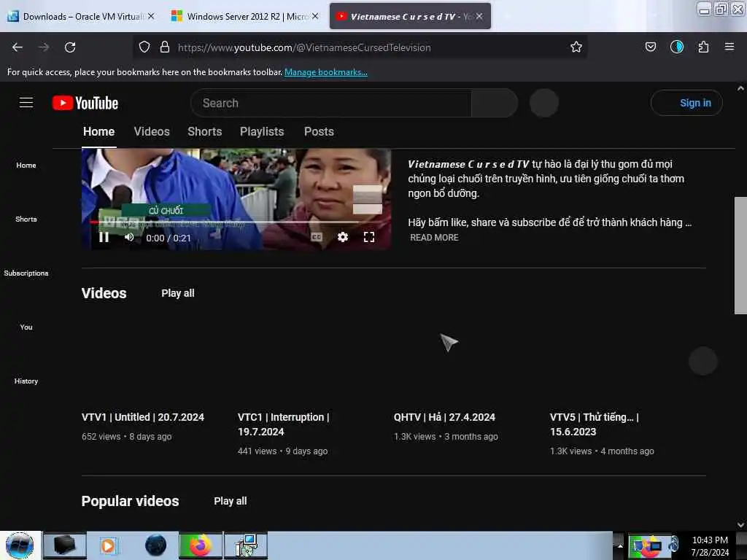Click the URL address bar
747x560 pixels.
pos(360,47)
